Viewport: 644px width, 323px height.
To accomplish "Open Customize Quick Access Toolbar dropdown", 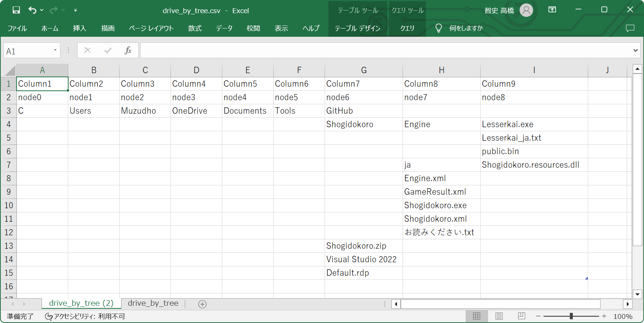I will point(75,10).
